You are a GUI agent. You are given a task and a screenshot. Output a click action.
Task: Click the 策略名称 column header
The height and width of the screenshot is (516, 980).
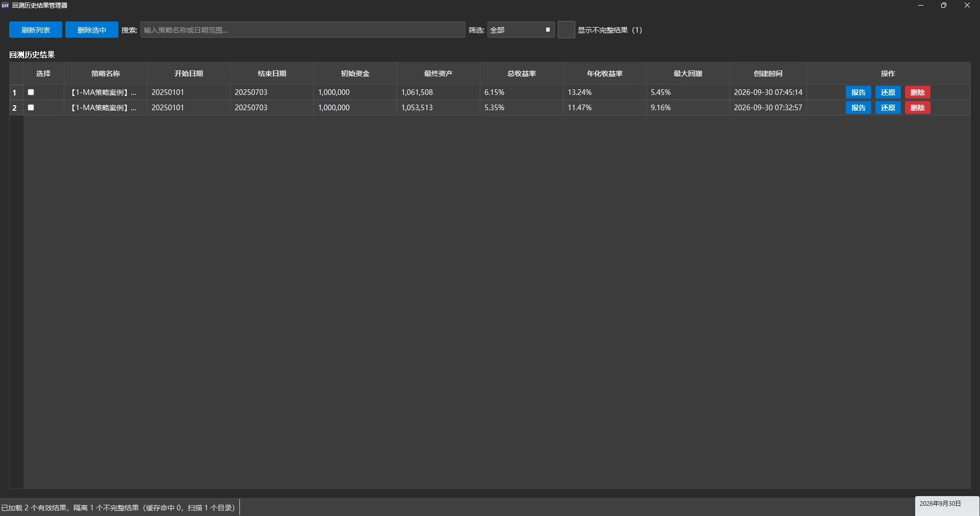coord(106,73)
